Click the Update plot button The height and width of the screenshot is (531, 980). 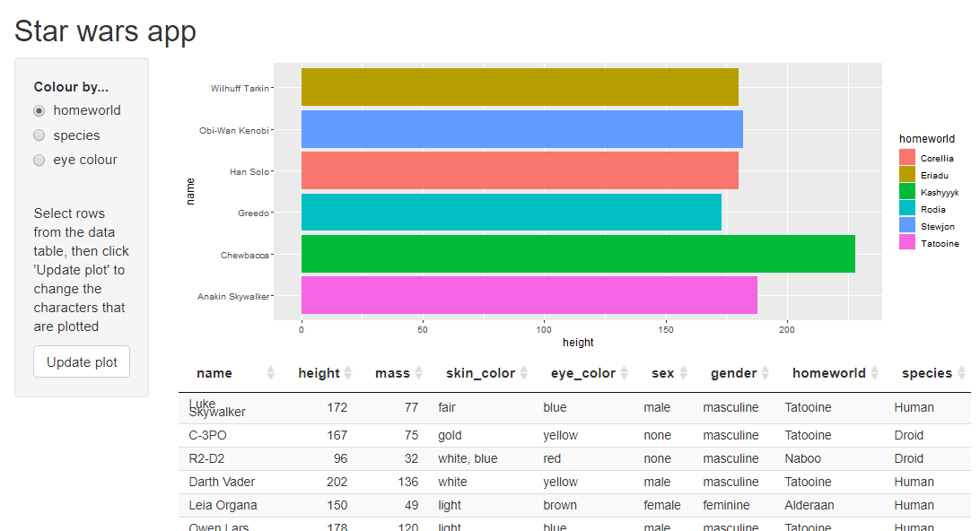point(82,361)
